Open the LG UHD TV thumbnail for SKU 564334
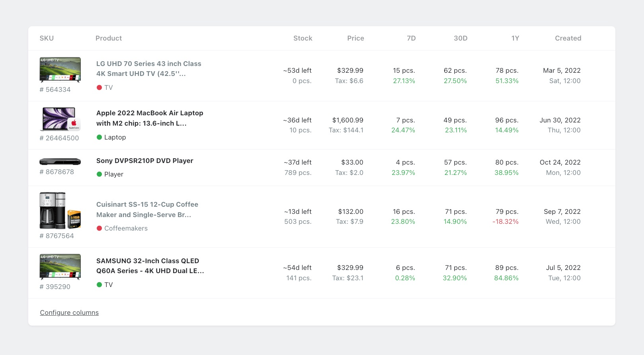Image resolution: width=644 pixels, height=355 pixels. 60,70
